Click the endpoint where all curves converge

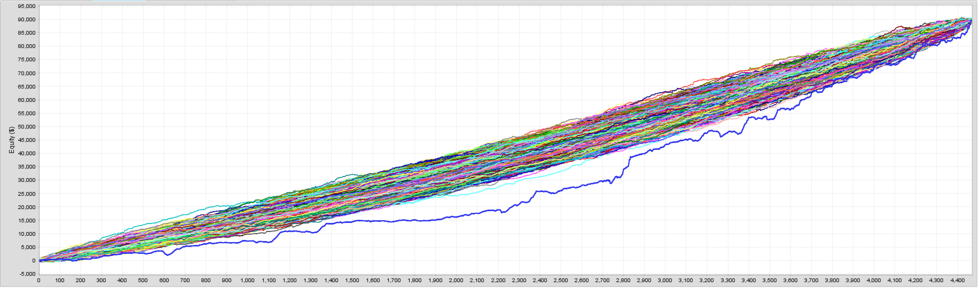[x=970, y=21]
